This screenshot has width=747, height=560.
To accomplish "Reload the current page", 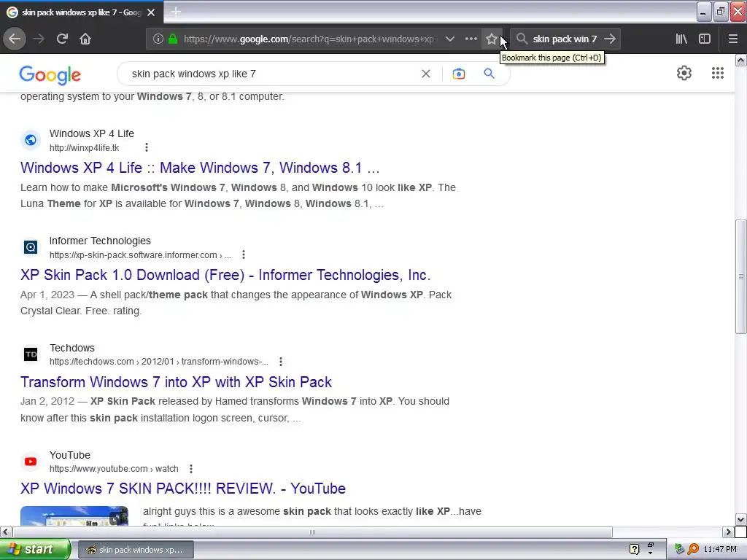I will (62, 39).
